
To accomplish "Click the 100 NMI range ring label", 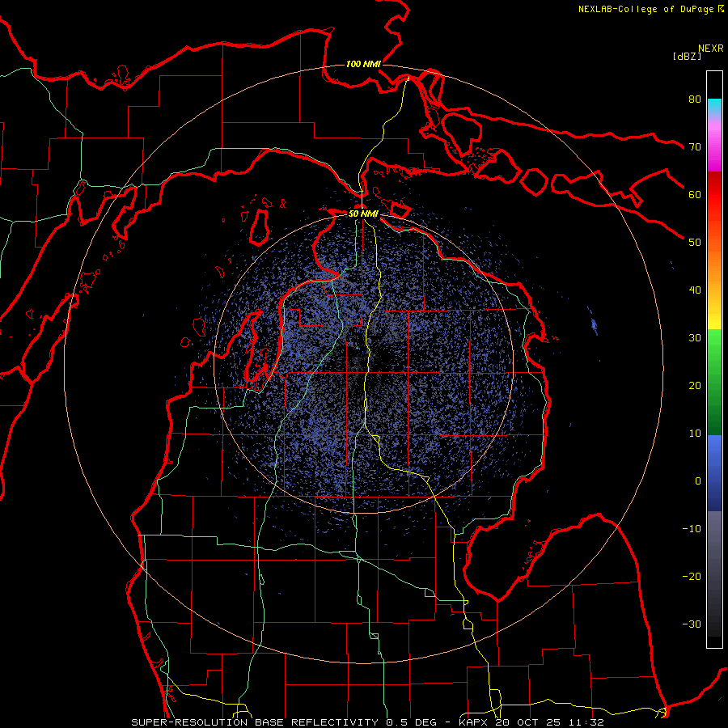I will 363,64.
